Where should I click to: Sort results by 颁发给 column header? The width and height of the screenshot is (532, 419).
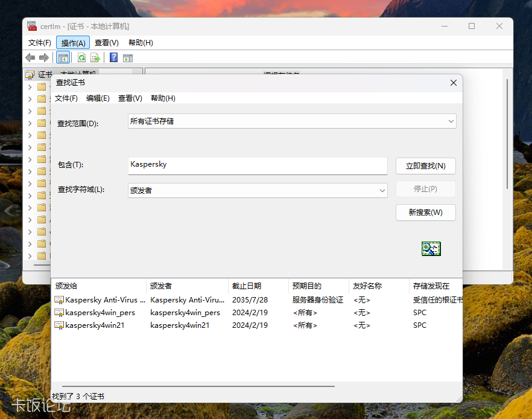[x=99, y=286]
